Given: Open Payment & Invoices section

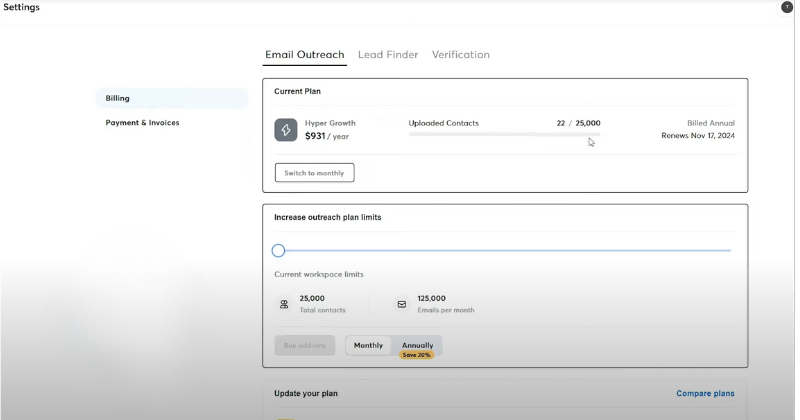Looking at the screenshot, I should (142, 123).
